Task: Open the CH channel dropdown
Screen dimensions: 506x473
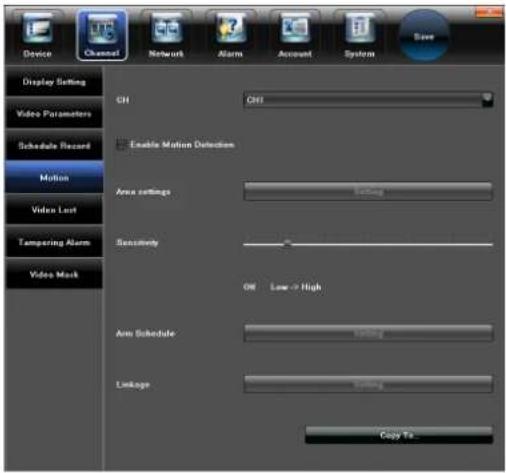Action: click(x=368, y=100)
